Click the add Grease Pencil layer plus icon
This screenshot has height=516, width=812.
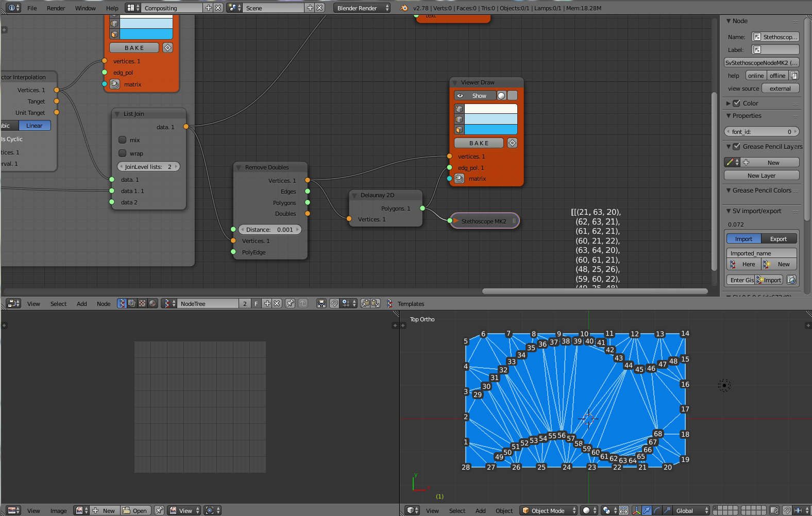pyautogui.click(x=746, y=162)
